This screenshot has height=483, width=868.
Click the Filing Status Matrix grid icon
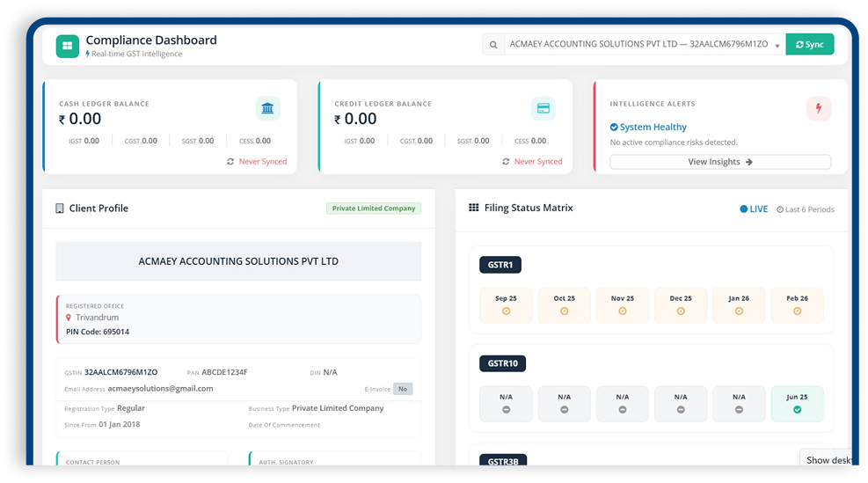click(x=474, y=208)
